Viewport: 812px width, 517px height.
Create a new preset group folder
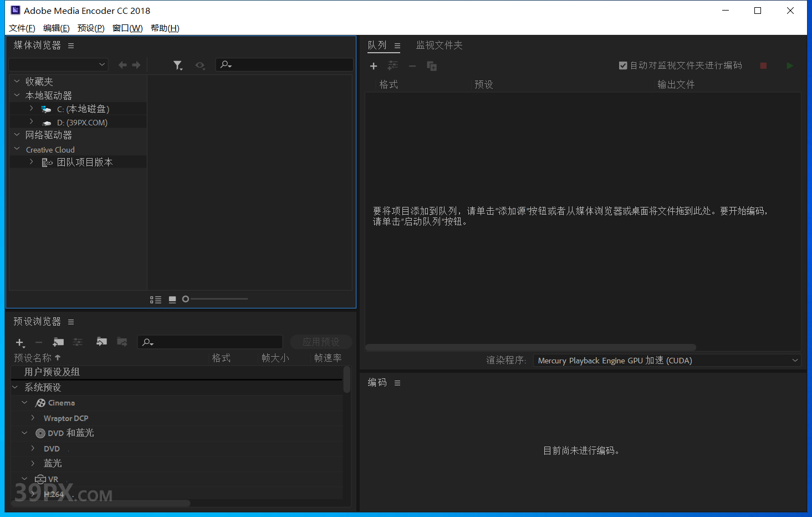click(x=58, y=342)
